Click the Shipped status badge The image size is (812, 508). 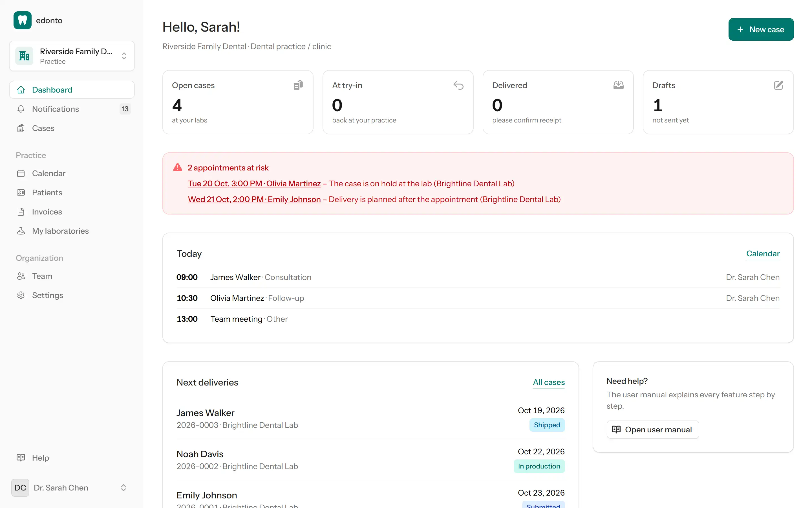(547, 425)
